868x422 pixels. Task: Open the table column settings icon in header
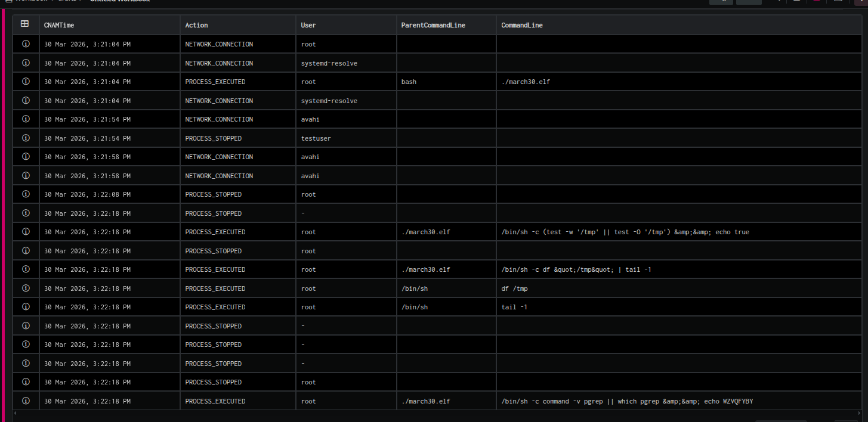coord(25,24)
